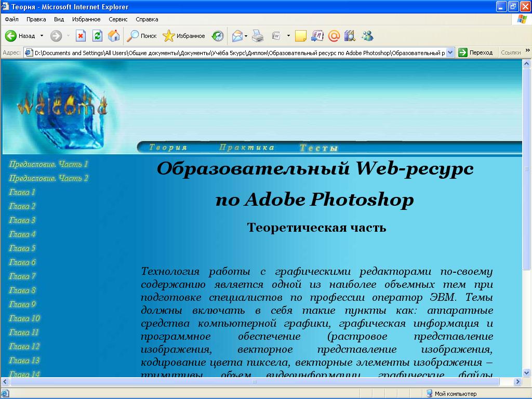532x399 pixels.
Task: Click the status bar page icon
Action: point(5,394)
